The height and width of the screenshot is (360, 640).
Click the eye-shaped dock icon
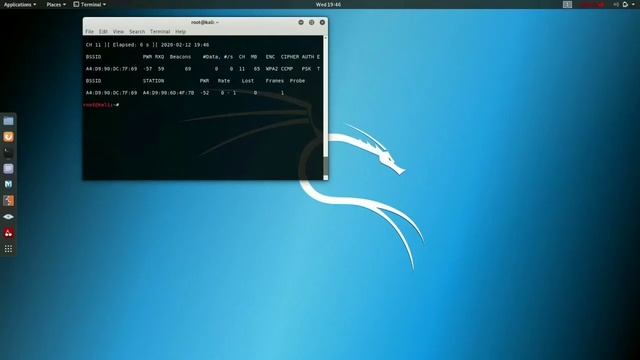[x=8, y=217]
